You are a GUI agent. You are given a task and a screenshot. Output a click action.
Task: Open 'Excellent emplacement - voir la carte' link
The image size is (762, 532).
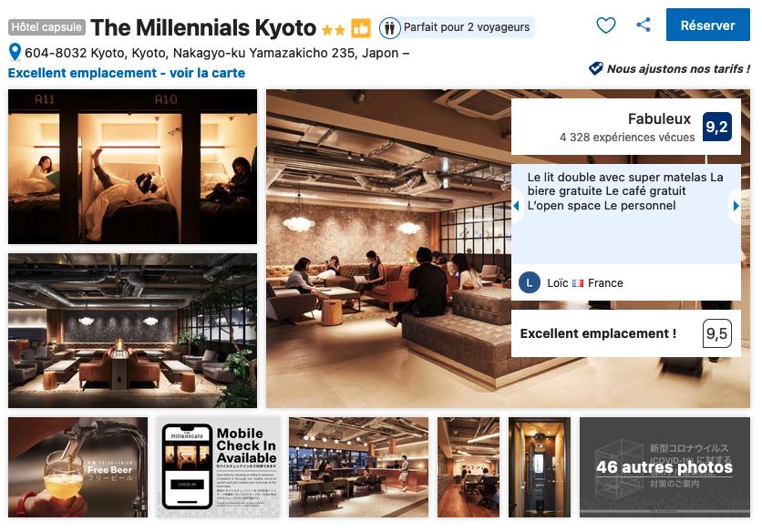coord(127,73)
